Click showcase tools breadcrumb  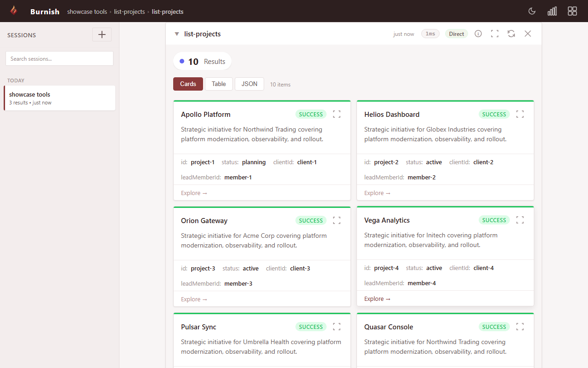tap(87, 11)
